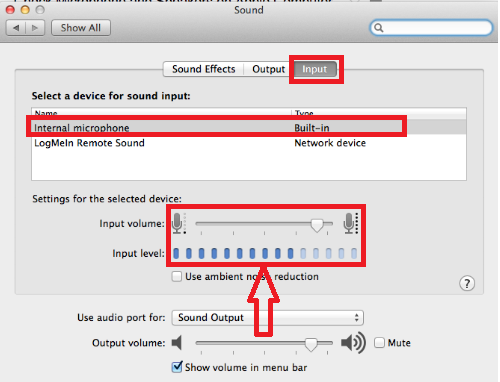Check the Mute checkbox
500x382 pixels.
pyautogui.click(x=379, y=343)
